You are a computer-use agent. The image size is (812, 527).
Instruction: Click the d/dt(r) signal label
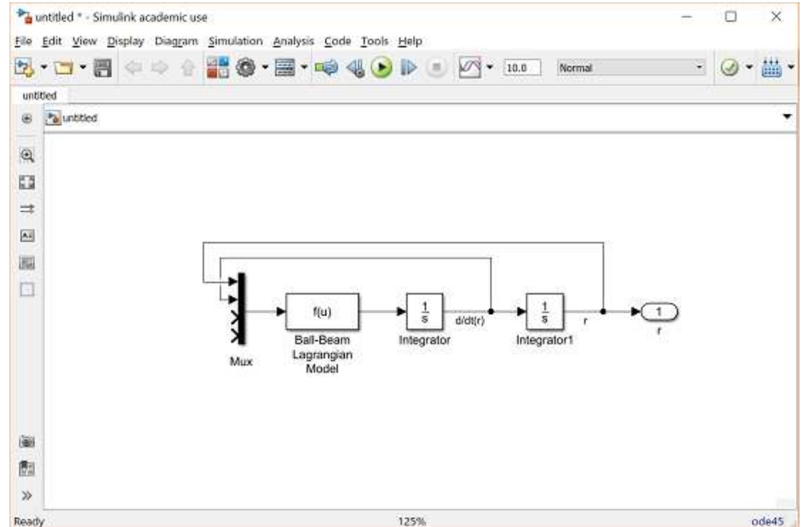(470, 321)
